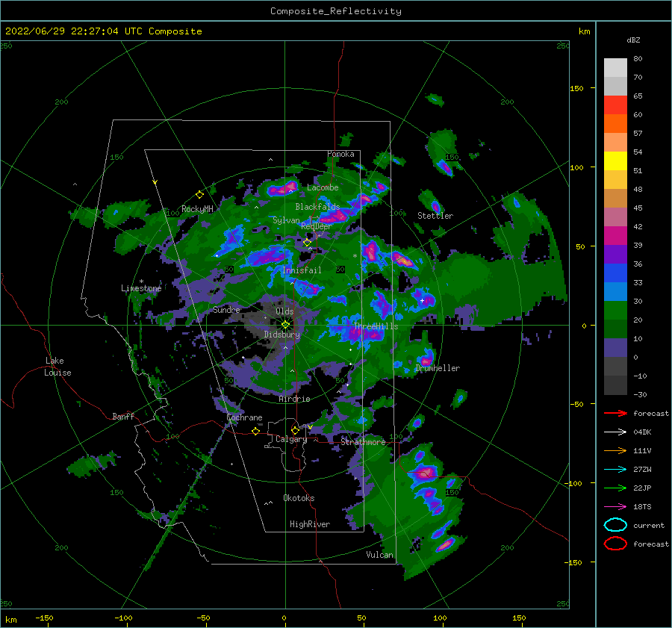Click the purple 36-39 dBZ color swatch
This screenshot has width=672, height=628.
615,255
